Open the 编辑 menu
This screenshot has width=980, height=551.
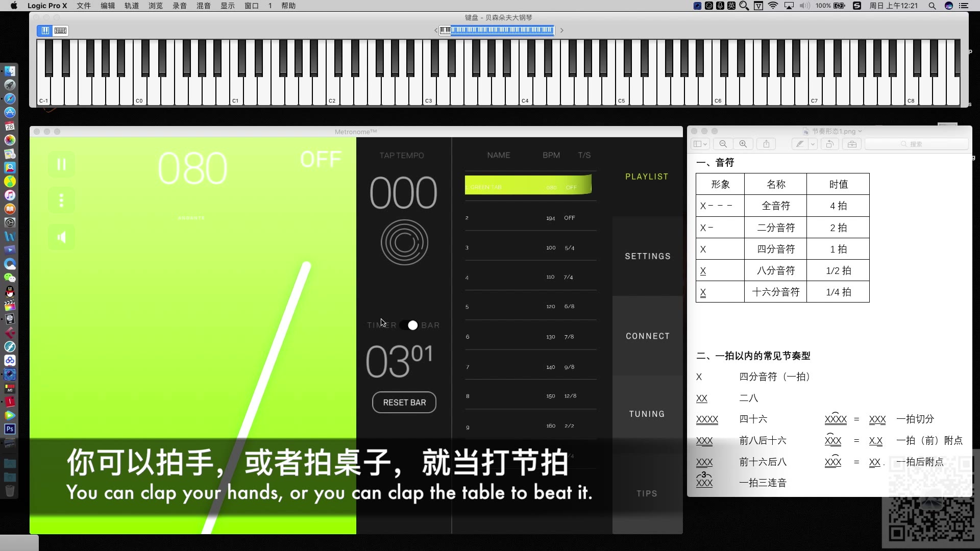108,6
